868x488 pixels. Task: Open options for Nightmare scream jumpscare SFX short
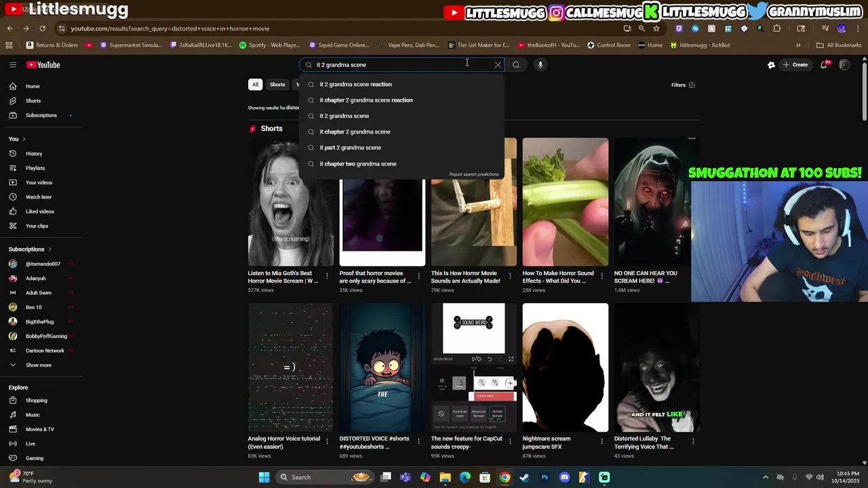point(601,441)
